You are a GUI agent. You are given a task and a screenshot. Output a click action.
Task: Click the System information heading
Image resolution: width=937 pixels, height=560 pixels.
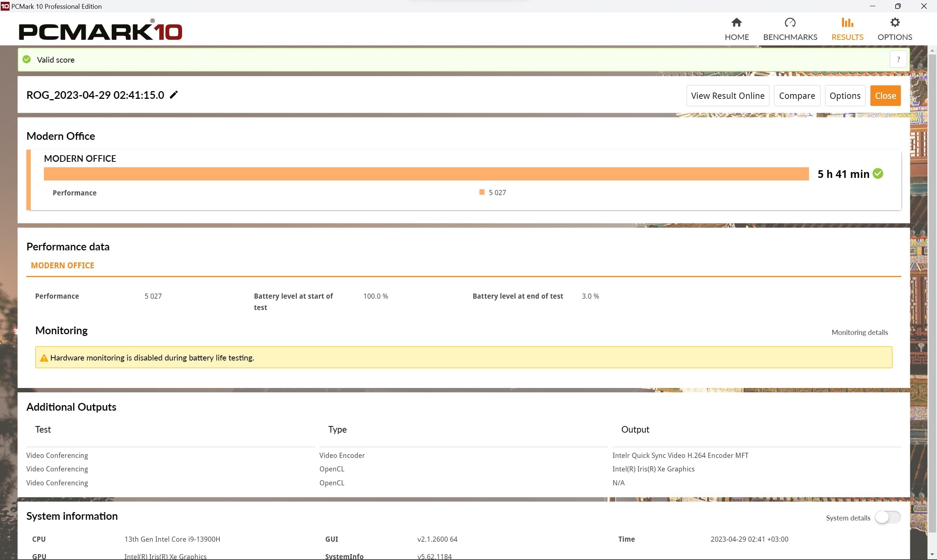click(x=72, y=516)
